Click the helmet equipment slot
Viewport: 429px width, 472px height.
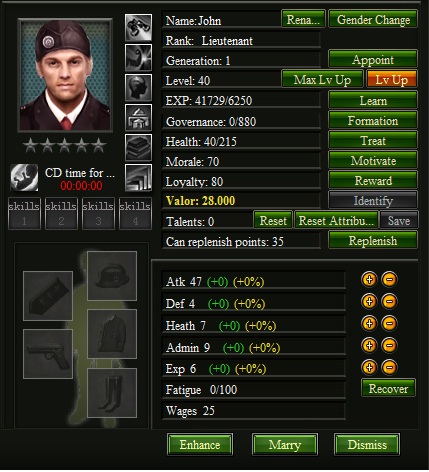112,276
